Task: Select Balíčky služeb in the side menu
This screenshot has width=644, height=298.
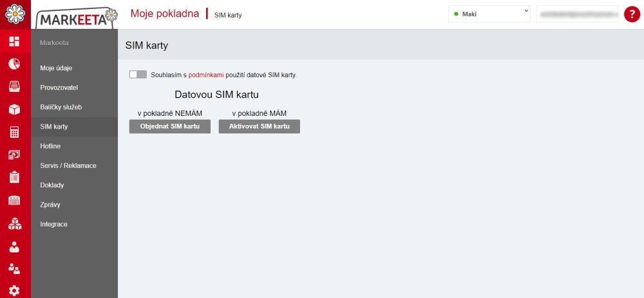Action: coord(61,107)
